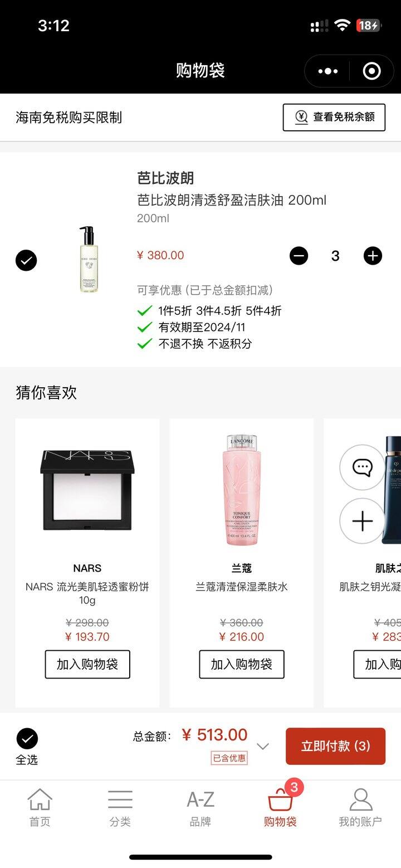
Task: Decrease quantity with the minus icon
Action: pos(299,256)
